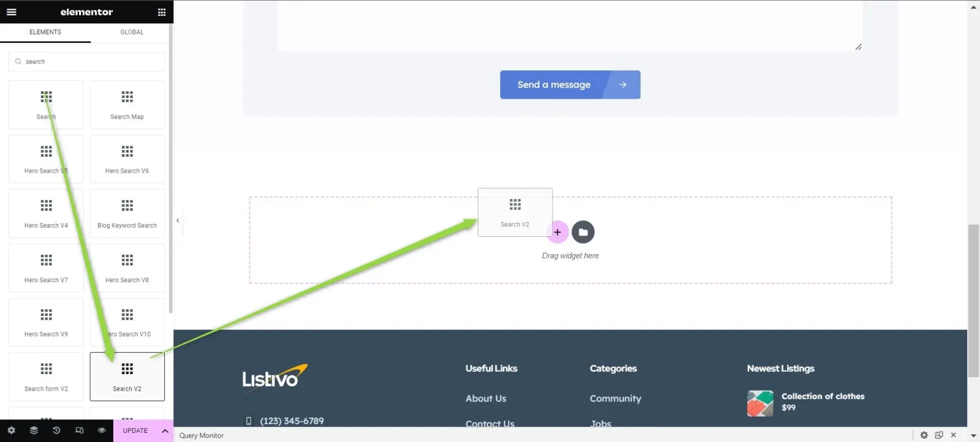This screenshot has width=980, height=442.
Task: Expand save options arrow beside Update
Action: (x=165, y=431)
